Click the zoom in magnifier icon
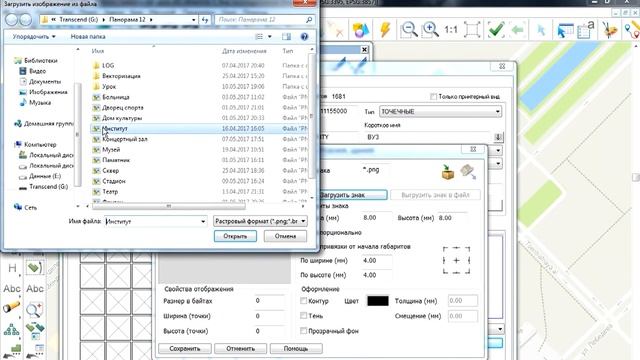640x360 pixels. coord(430,29)
